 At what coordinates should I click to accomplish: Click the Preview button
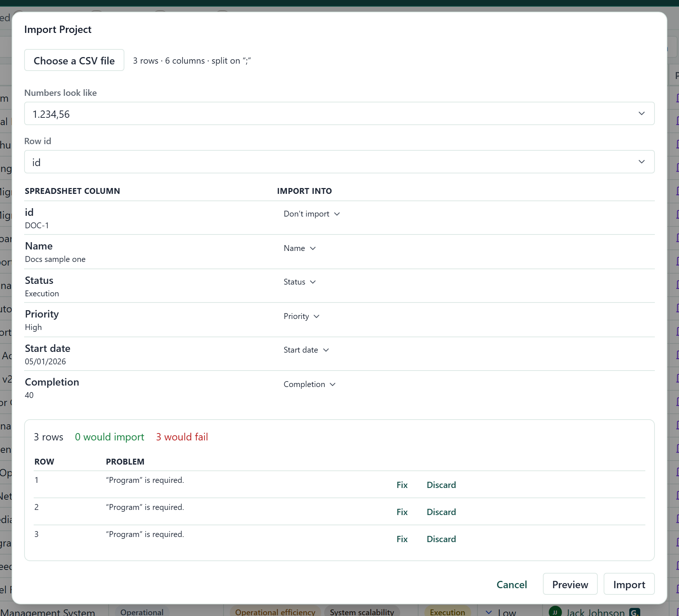tap(570, 585)
